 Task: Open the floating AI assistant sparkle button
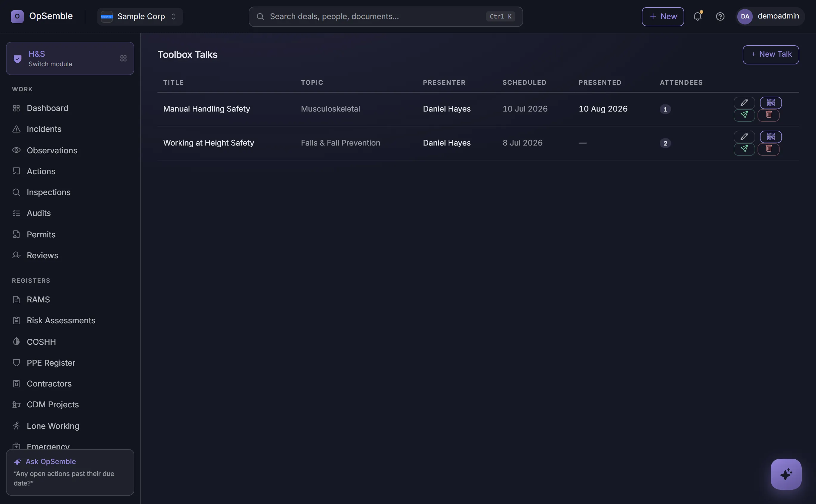point(786,474)
